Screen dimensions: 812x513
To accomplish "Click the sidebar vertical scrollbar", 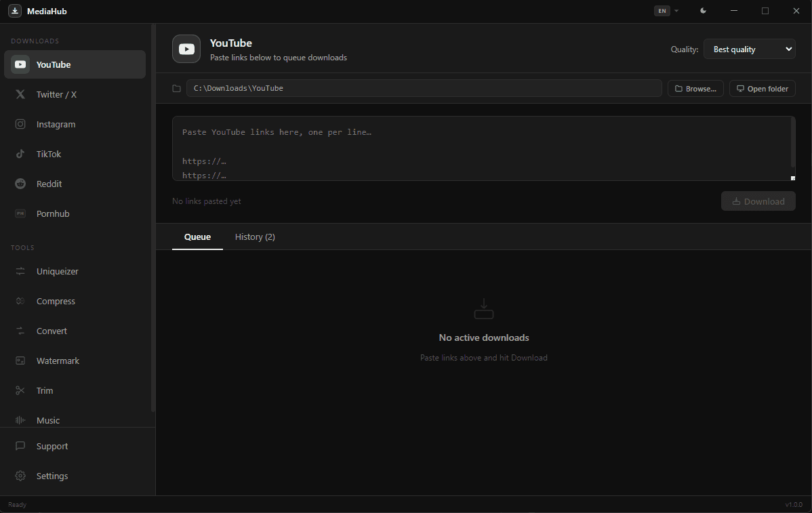I will [153, 218].
